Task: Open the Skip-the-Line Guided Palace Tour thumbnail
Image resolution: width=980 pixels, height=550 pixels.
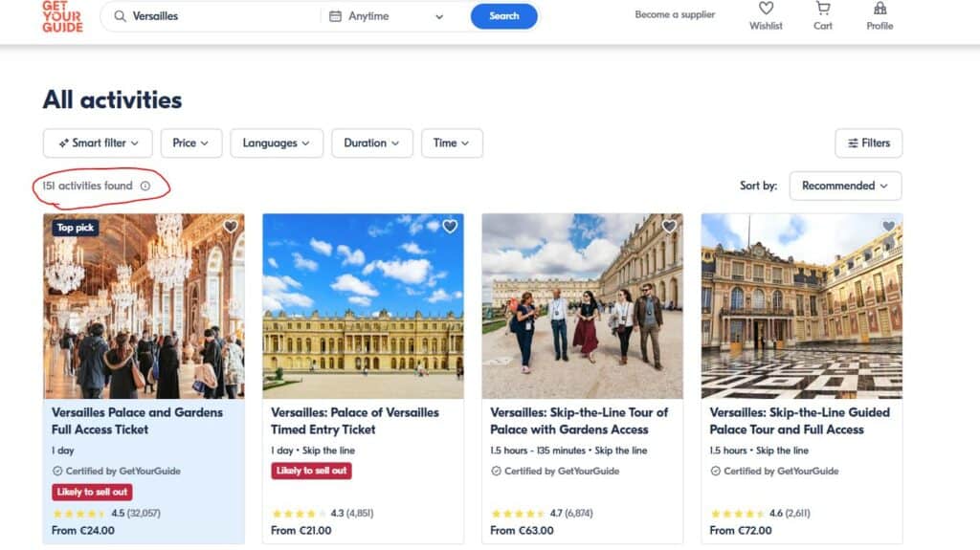Action: (x=801, y=306)
